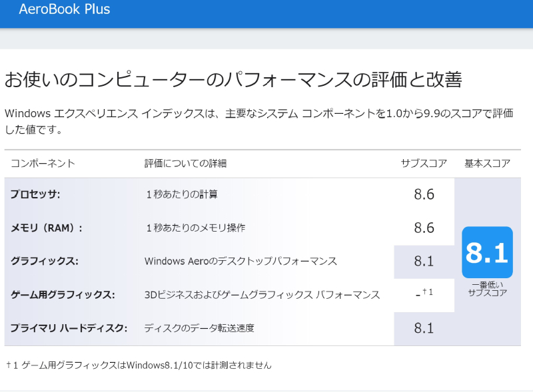Click the 基本スコア column header
533x392 pixels.
pos(488,164)
